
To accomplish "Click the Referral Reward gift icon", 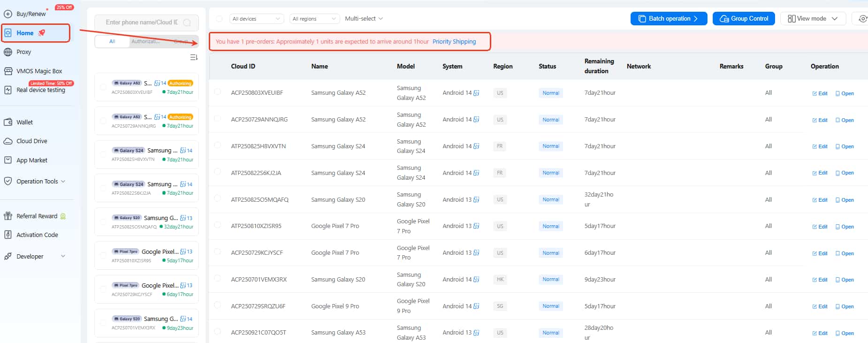I will pyautogui.click(x=8, y=216).
